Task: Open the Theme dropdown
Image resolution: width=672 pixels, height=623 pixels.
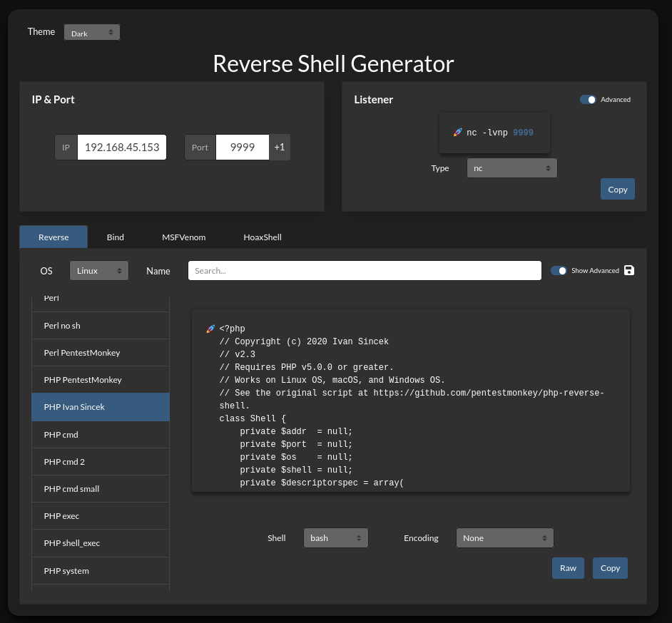Action: pos(92,32)
